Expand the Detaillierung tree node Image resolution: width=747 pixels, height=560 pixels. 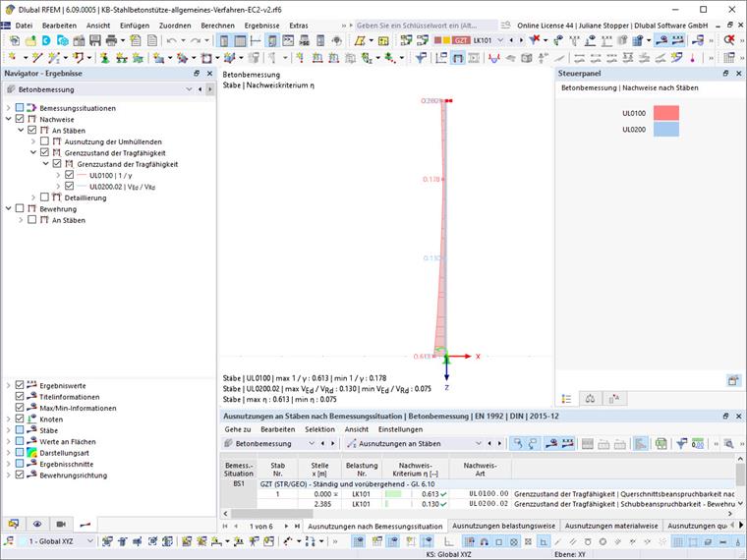click(x=32, y=197)
